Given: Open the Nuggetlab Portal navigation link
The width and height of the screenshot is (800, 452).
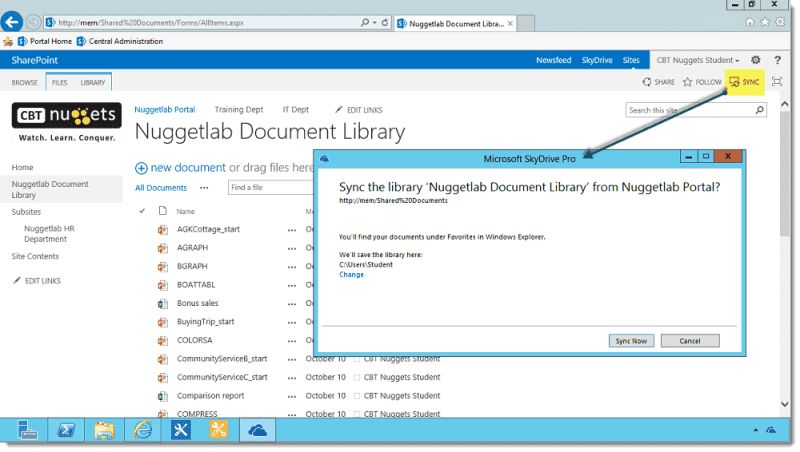Looking at the screenshot, I should tap(165, 110).
